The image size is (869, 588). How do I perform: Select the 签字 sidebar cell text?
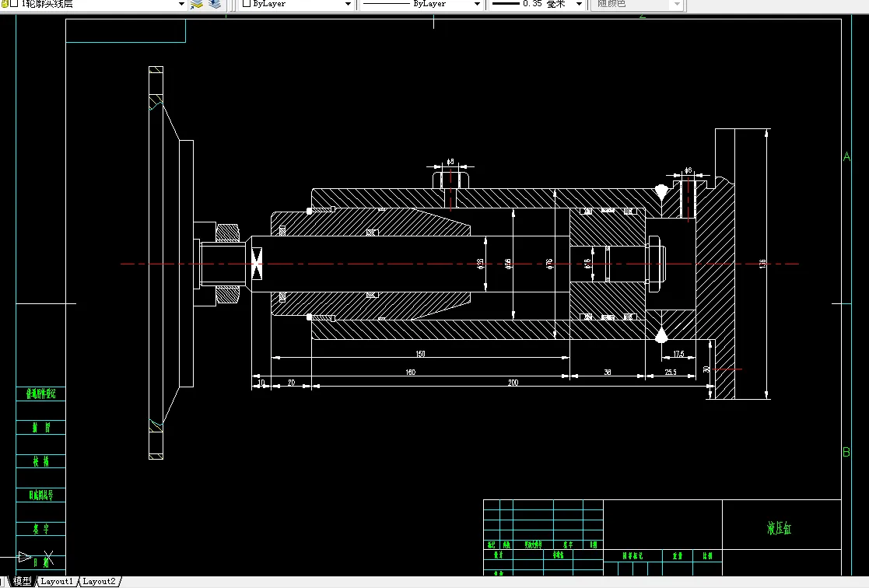click(41, 529)
